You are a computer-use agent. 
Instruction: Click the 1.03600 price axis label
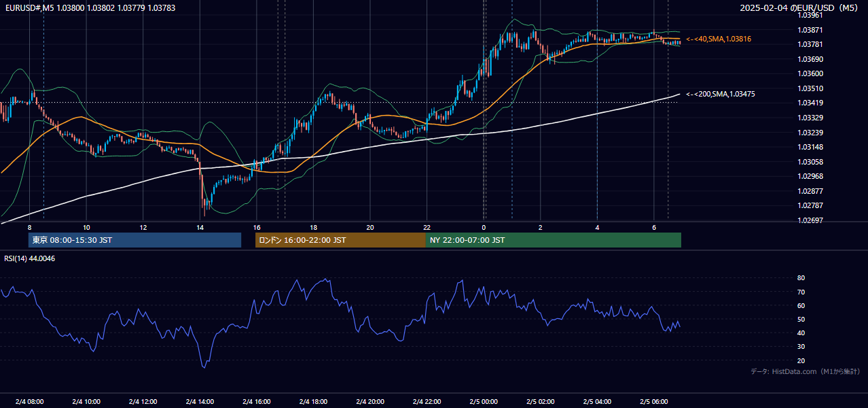[x=810, y=73]
